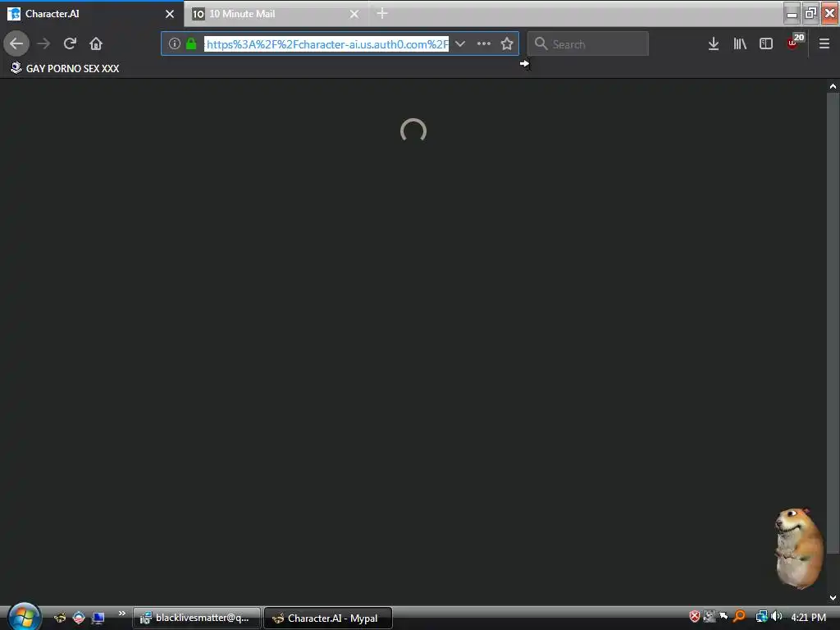Minimize the browser window
Image resolution: width=840 pixels, height=630 pixels.
coord(792,13)
